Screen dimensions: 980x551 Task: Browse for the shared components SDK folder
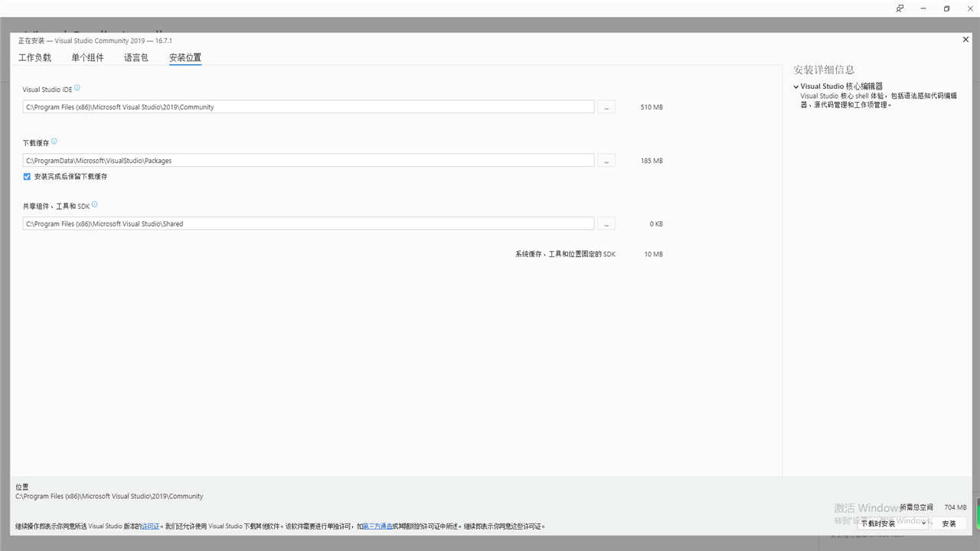pos(606,223)
